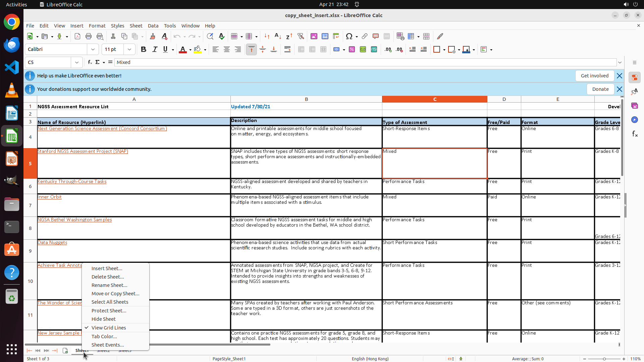Screen dimensions: 644x362
Task: Click the Italic formatting icon
Action: pos(155,50)
